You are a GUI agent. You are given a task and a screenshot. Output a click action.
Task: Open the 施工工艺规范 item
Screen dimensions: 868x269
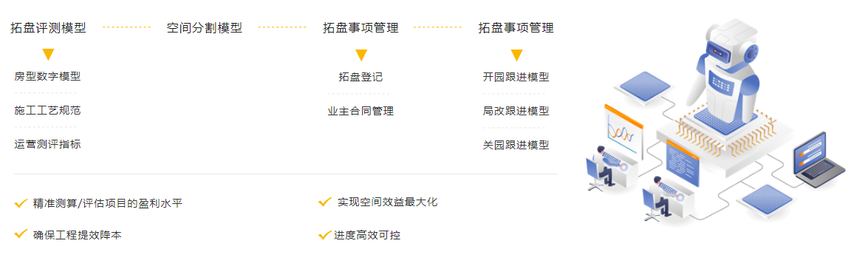click(47, 110)
